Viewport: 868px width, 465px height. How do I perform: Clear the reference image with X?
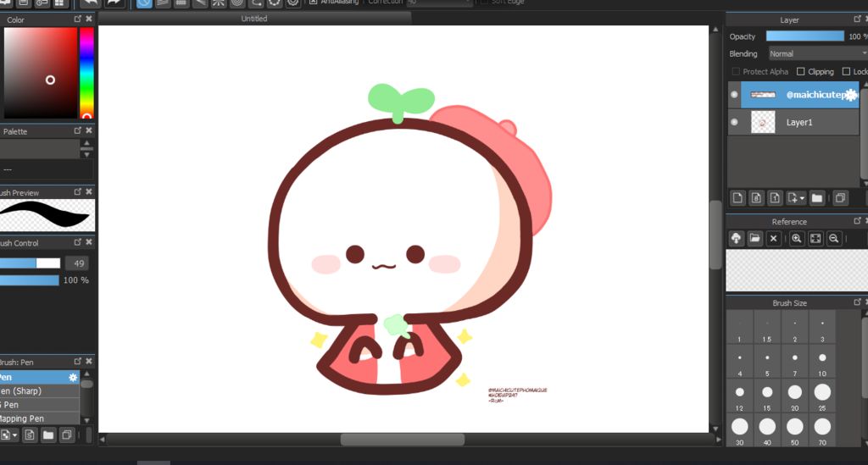click(773, 238)
